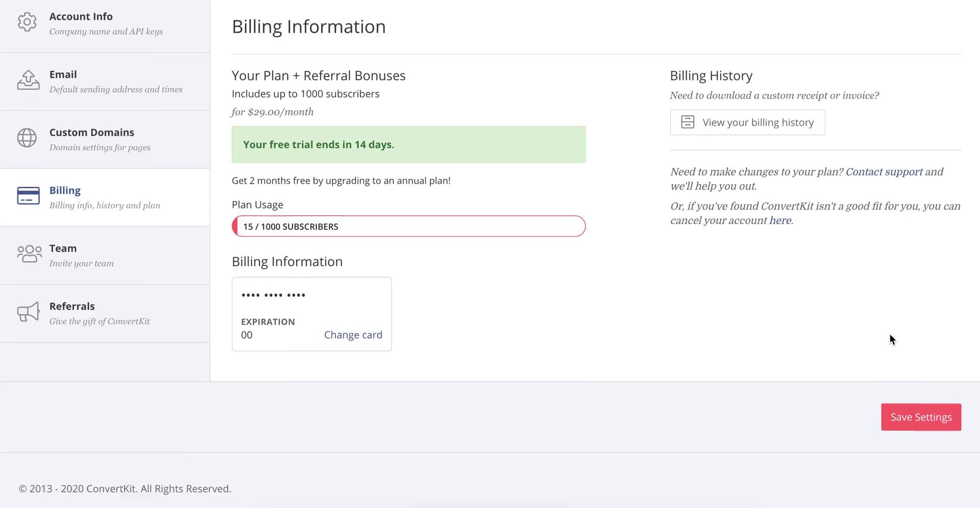Screen dimensions: 980x508
Task: Click 'Domain settings for pages' subtitle
Action: point(100,148)
